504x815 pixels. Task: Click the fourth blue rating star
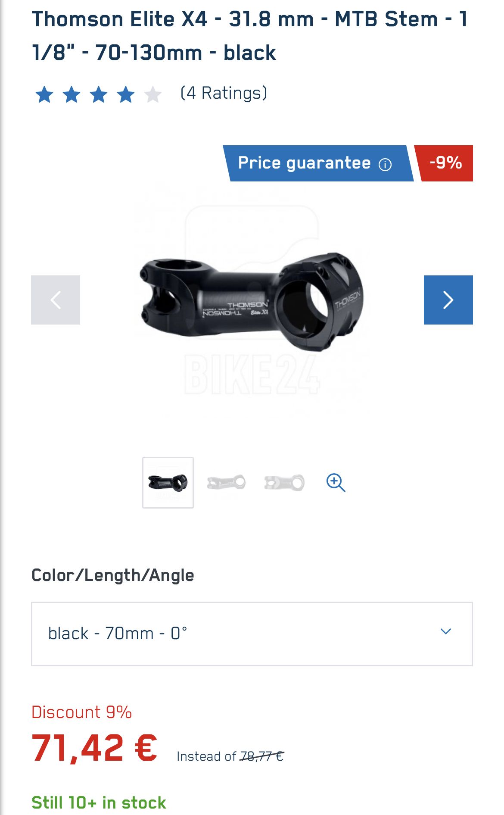(x=126, y=94)
